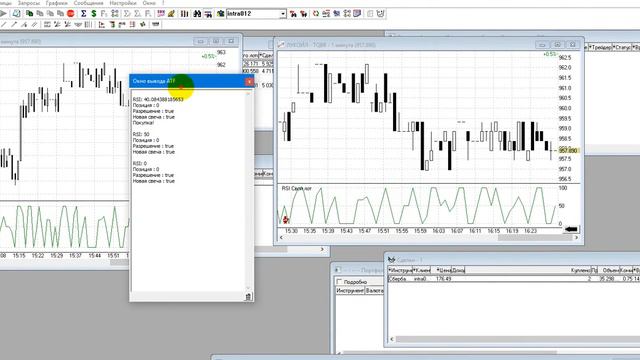
Task: Click the trades window title icon
Action: coord(391,260)
